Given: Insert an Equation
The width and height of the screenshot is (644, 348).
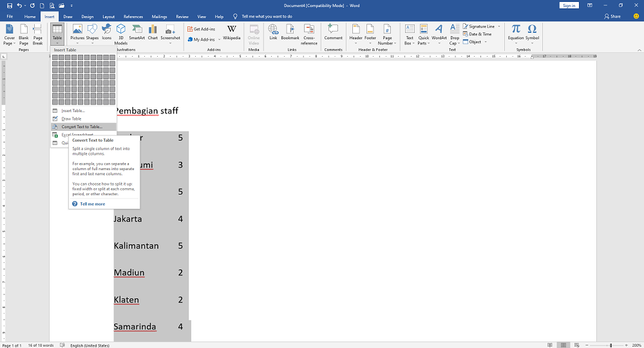Looking at the screenshot, I should 516,35.
